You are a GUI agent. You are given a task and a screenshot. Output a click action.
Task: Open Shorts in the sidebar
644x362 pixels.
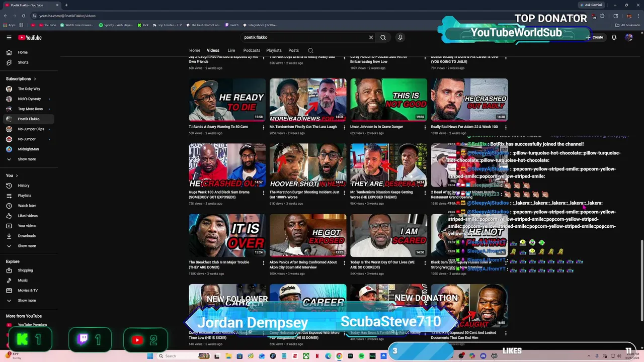click(x=28, y=62)
